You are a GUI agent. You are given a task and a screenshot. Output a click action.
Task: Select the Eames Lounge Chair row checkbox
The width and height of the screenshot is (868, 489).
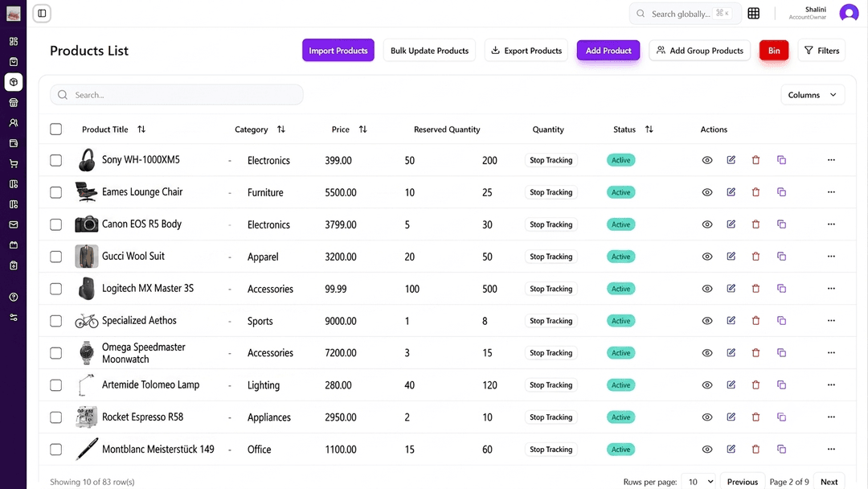[56, 192]
